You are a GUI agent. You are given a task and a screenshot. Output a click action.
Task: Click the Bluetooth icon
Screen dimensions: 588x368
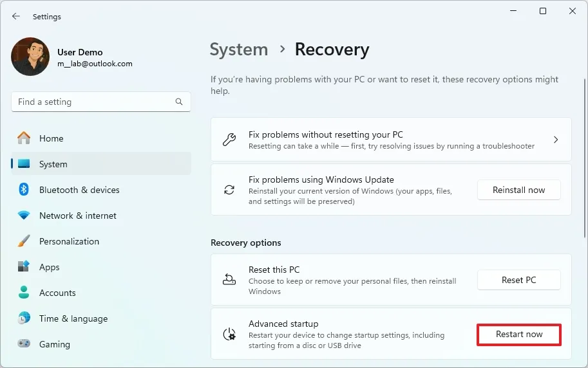pyautogui.click(x=24, y=189)
